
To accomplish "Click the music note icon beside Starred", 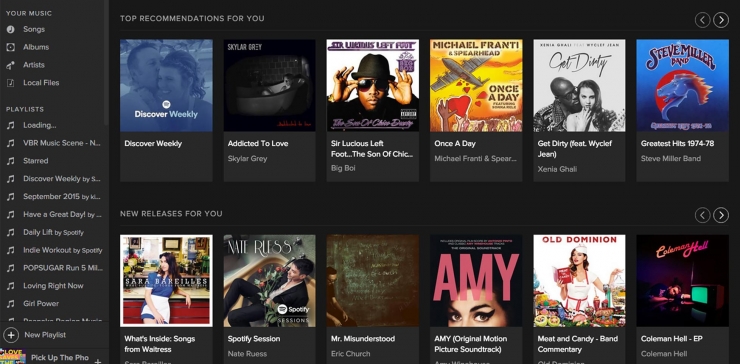I will tap(10, 161).
